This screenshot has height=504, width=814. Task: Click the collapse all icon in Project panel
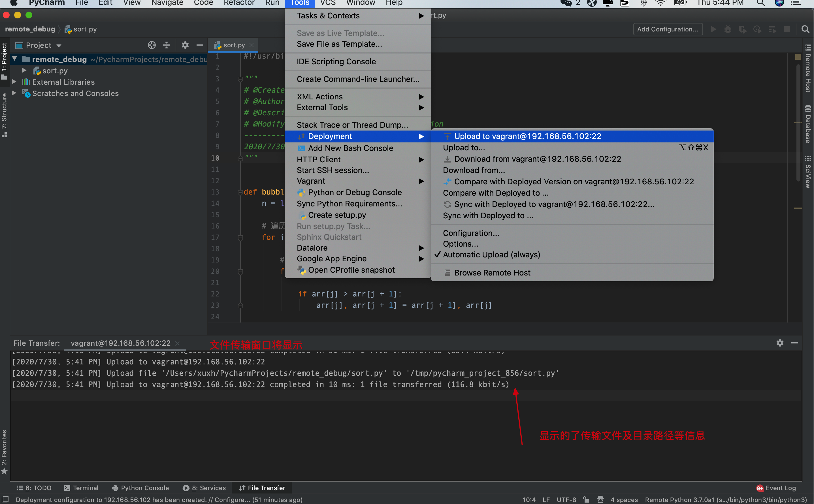pos(166,45)
